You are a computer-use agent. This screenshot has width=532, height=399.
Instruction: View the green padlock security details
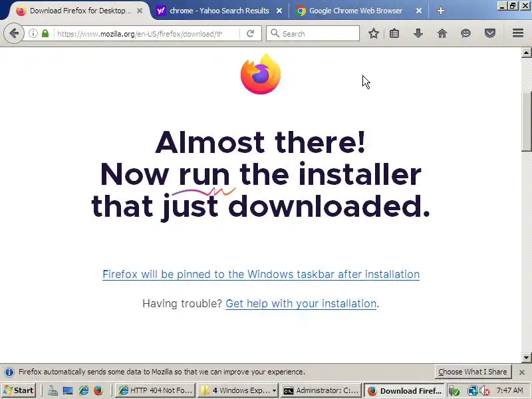tap(45, 33)
